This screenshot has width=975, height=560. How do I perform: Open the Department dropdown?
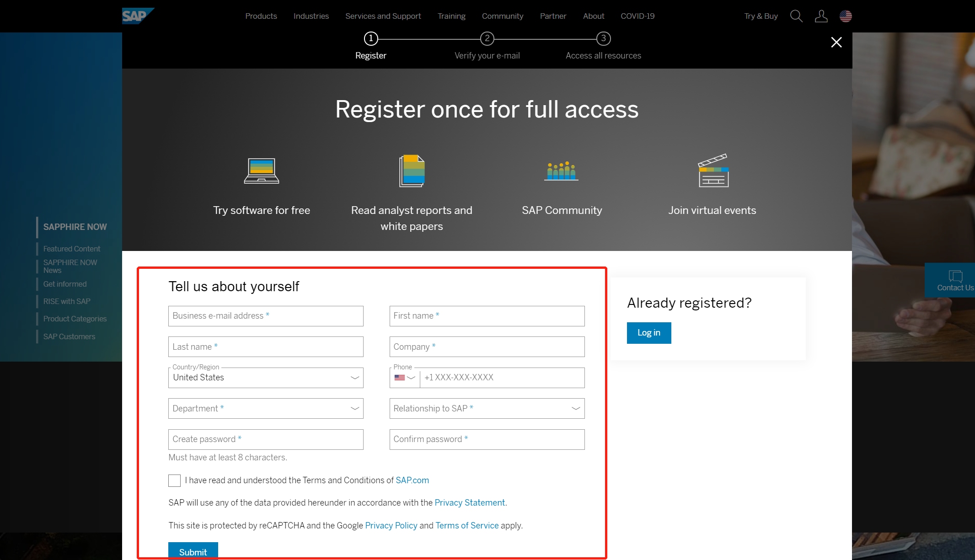click(x=265, y=408)
